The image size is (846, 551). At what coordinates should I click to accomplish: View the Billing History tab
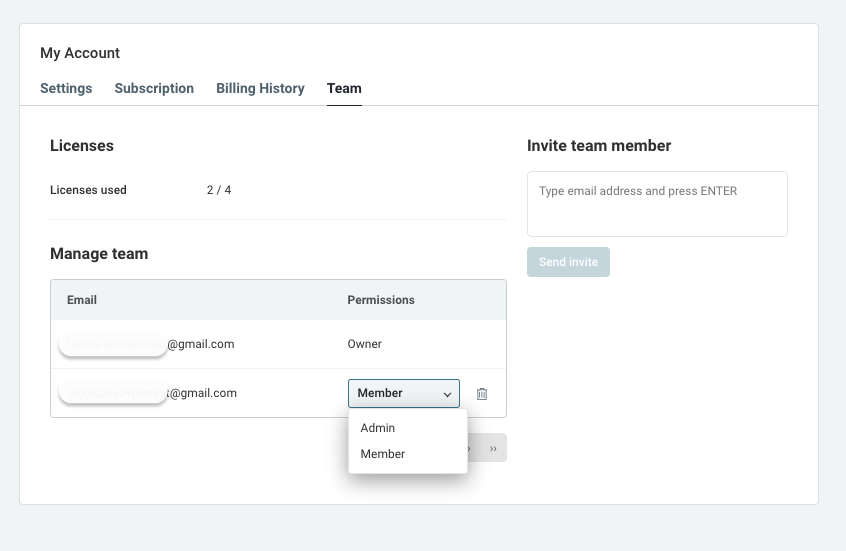pos(260,88)
